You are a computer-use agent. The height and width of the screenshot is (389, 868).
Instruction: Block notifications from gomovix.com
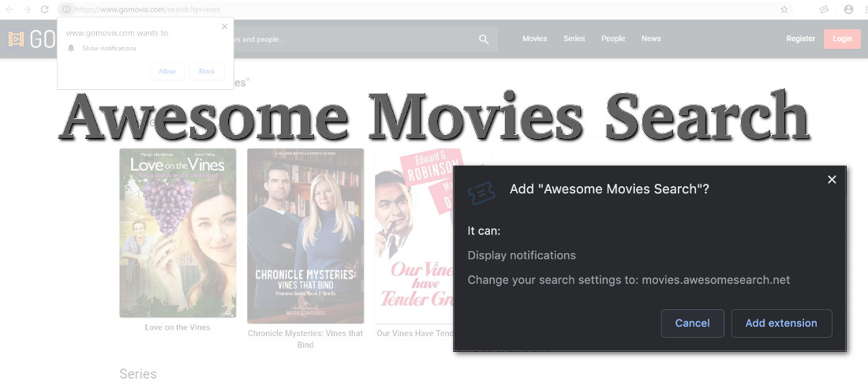[x=207, y=71]
